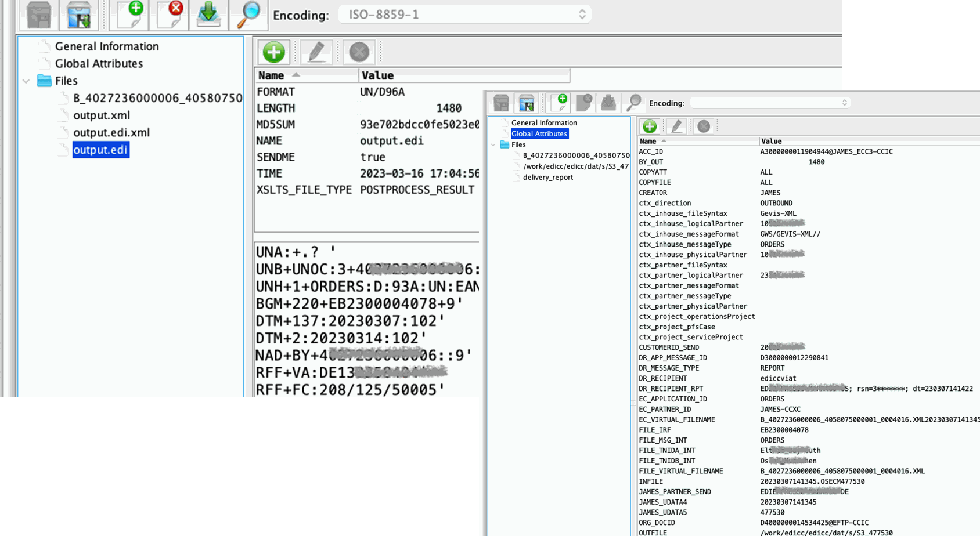Click the BY_OUT attribute row
The width and height of the screenshot is (980, 536).
809,162
